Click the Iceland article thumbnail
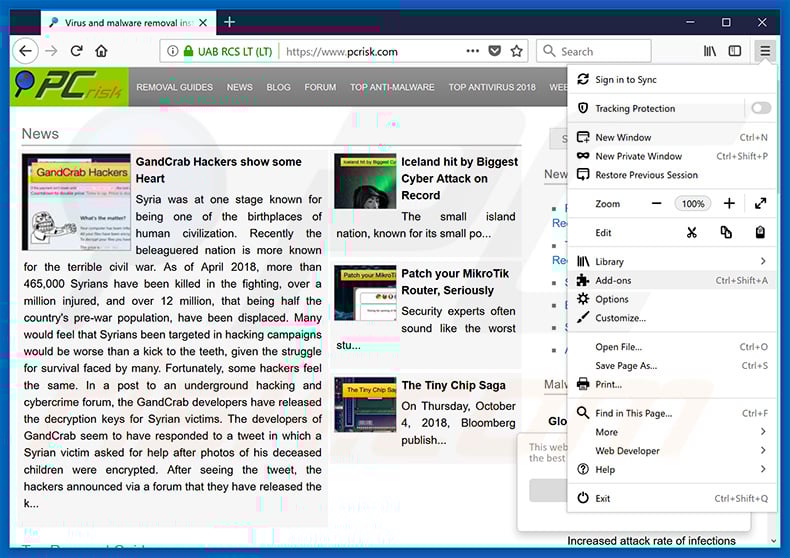790x558 pixels. (x=365, y=181)
